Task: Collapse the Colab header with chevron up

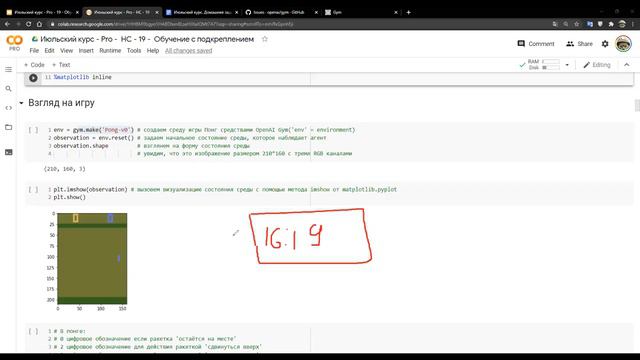Action: [x=627, y=65]
